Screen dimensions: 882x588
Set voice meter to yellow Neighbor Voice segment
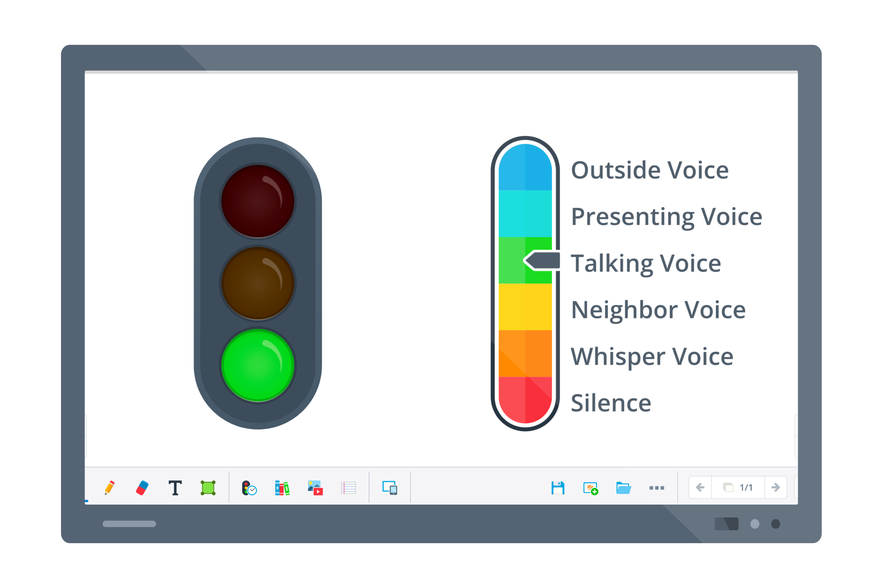coord(526,307)
